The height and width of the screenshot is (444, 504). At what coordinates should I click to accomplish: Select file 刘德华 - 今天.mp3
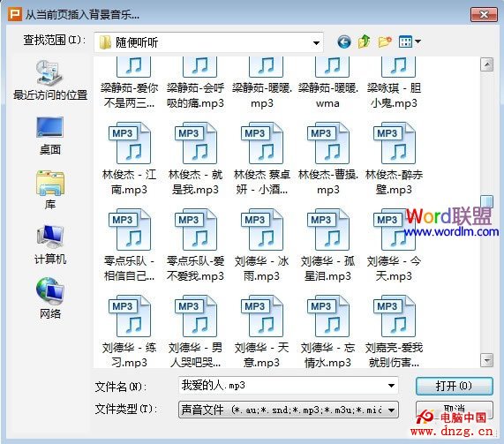pyautogui.click(x=394, y=245)
